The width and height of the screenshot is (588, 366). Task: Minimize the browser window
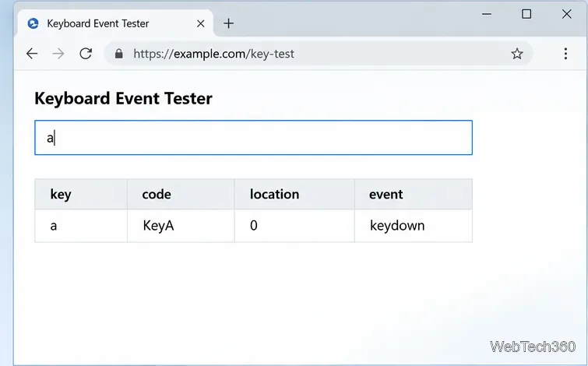coord(487,14)
